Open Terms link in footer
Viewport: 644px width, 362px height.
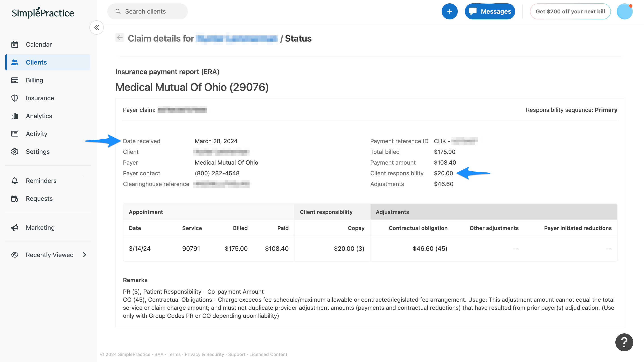(174, 354)
